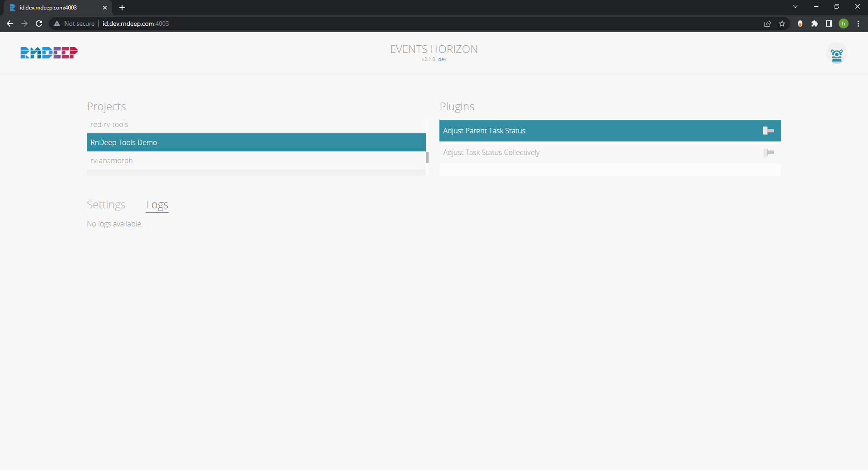Image resolution: width=868 pixels, height=470 pixels.
Task: Click the browser extensions puzzle icon
Action: coord(814,23)
